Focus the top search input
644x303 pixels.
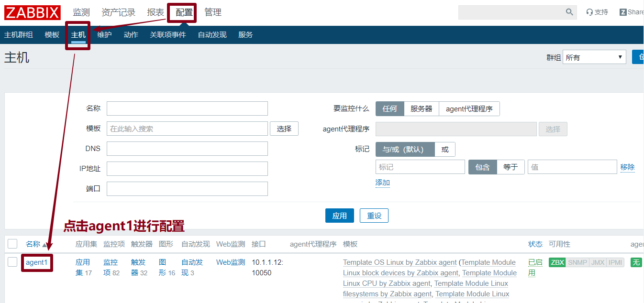click(x=511, y=12)
